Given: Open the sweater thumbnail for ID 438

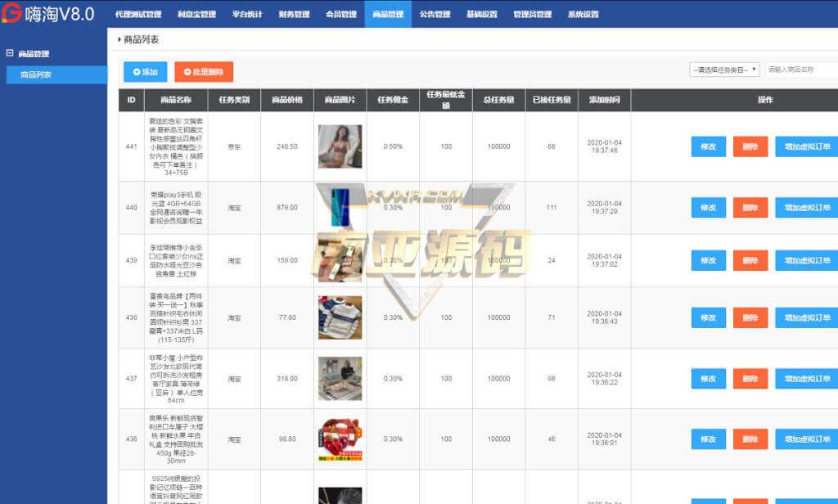Looking at the screenshot, I should point(340,317).
